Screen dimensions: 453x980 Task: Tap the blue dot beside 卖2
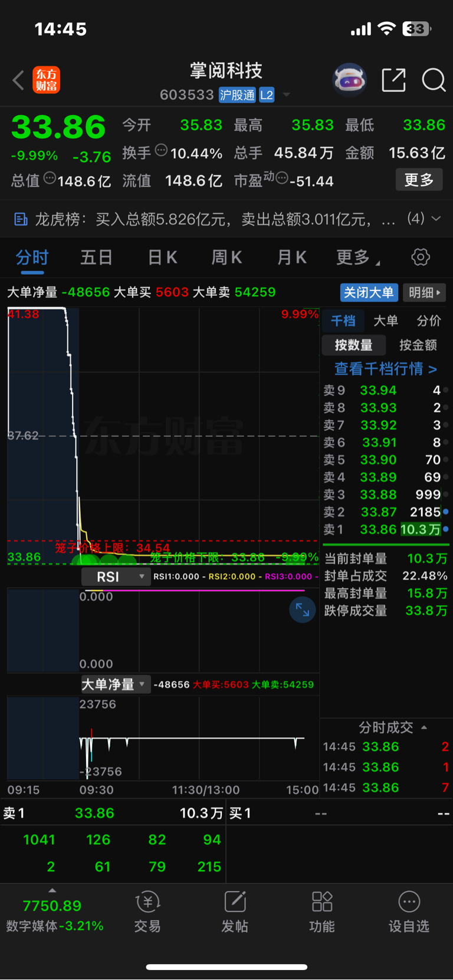click(446, 512)
